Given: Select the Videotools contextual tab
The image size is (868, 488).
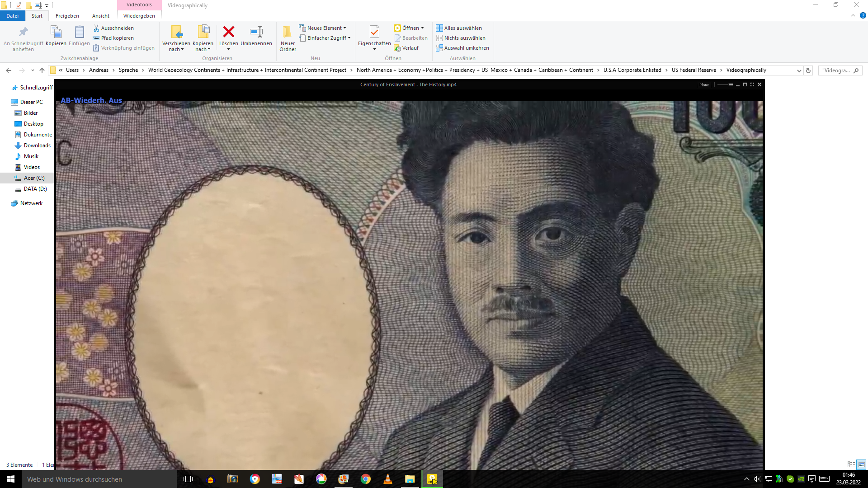Looking at the screenshot, I should tap(139, 5).
